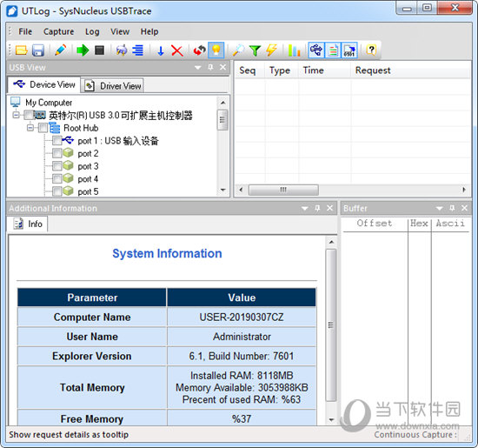
Task: Select the Root Hub tree item
Action: (x=81, y=128)
